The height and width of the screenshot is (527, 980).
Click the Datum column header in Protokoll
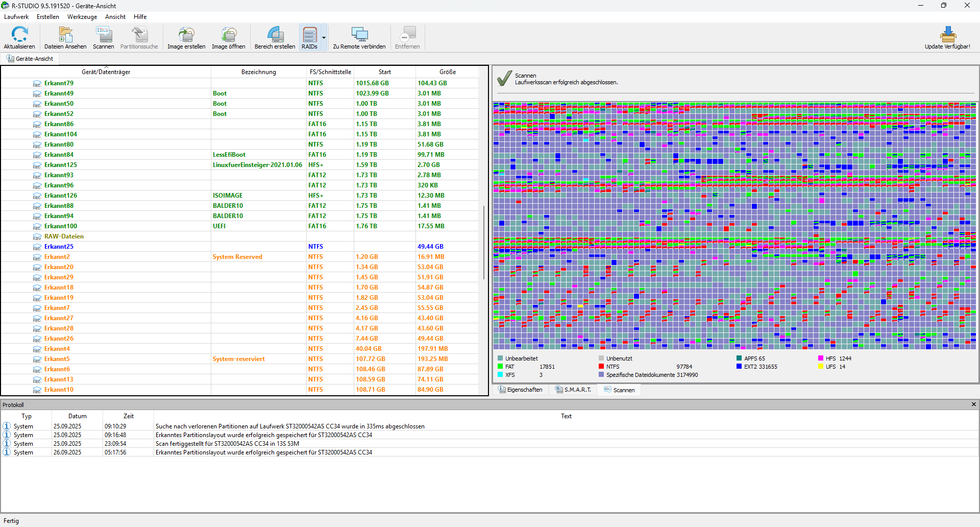78,416
